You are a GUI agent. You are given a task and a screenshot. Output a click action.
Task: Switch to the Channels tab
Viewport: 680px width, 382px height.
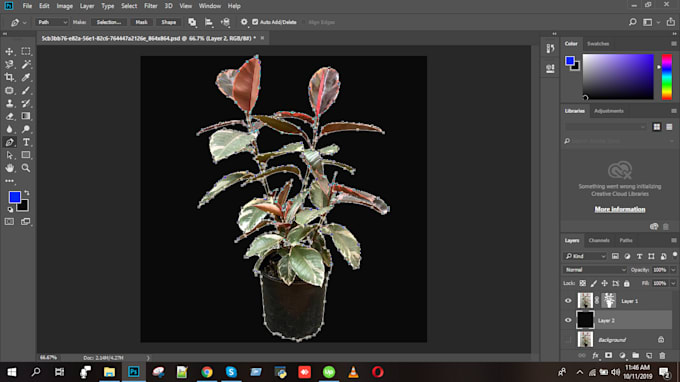click(599, 240)
